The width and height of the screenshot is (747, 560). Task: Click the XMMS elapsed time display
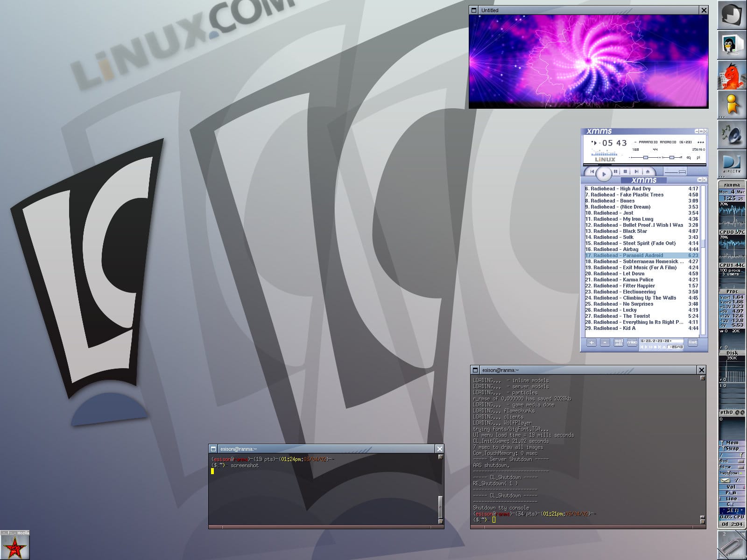pyautogui.click(x=614, y=143)
